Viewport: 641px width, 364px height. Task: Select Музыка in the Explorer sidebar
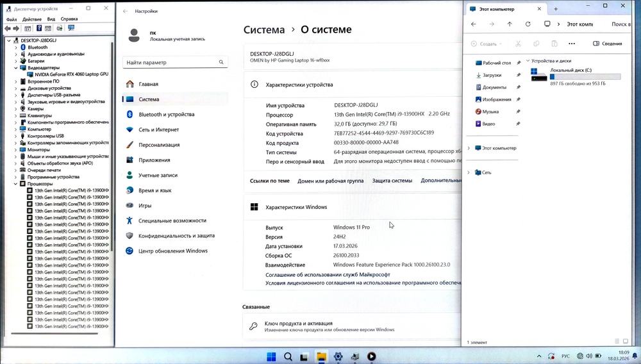pos(490,112)
